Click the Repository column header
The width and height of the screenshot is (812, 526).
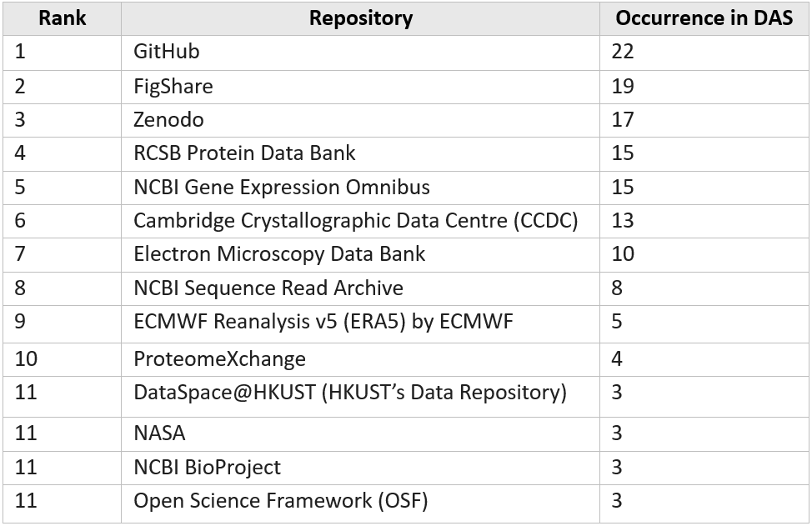pos(360,18)
